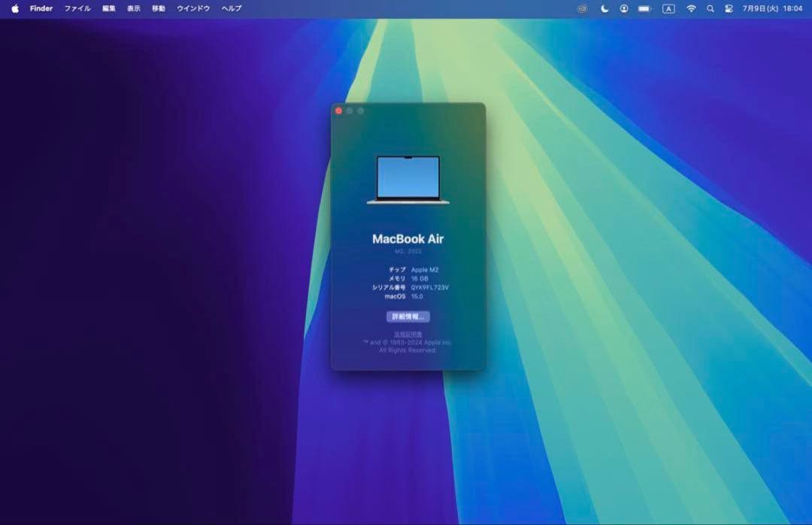This screenshot has height=525, width=812.
Task: Open the ヘルプ menu
Action: pos(232,9)
